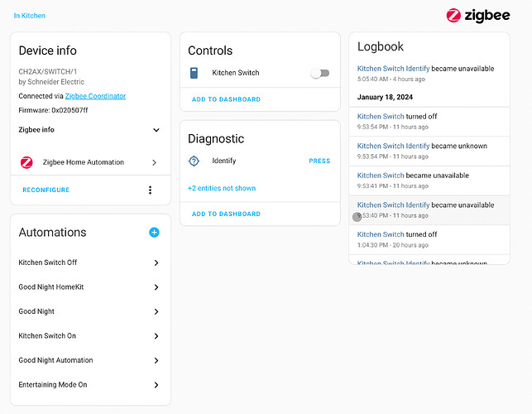Click the Zigbee Home Automation logo icon
This screenshot has height=414, width=532.
click(26, 162)
